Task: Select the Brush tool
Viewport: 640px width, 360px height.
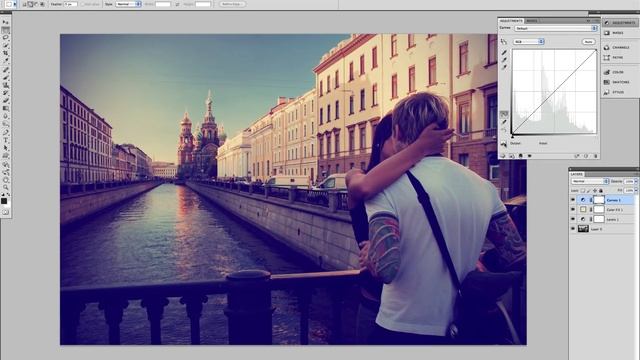Action: tap(6, 78)
